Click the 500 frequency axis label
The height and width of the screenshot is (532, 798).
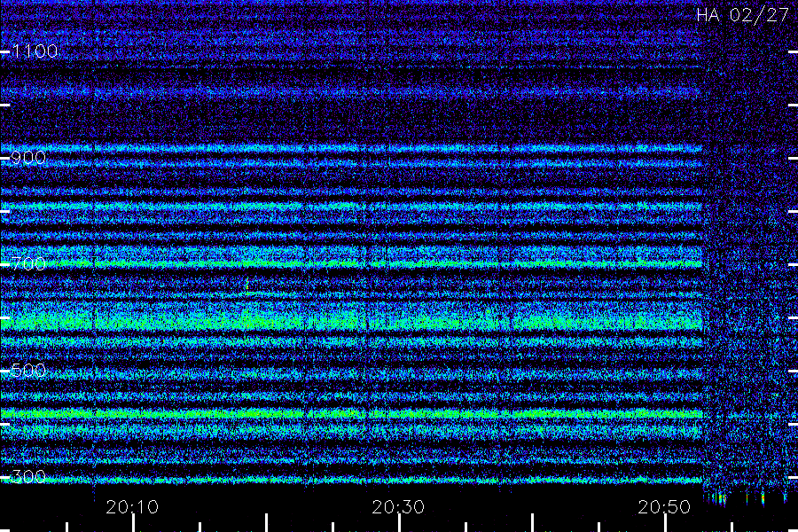tap(28, 370)
